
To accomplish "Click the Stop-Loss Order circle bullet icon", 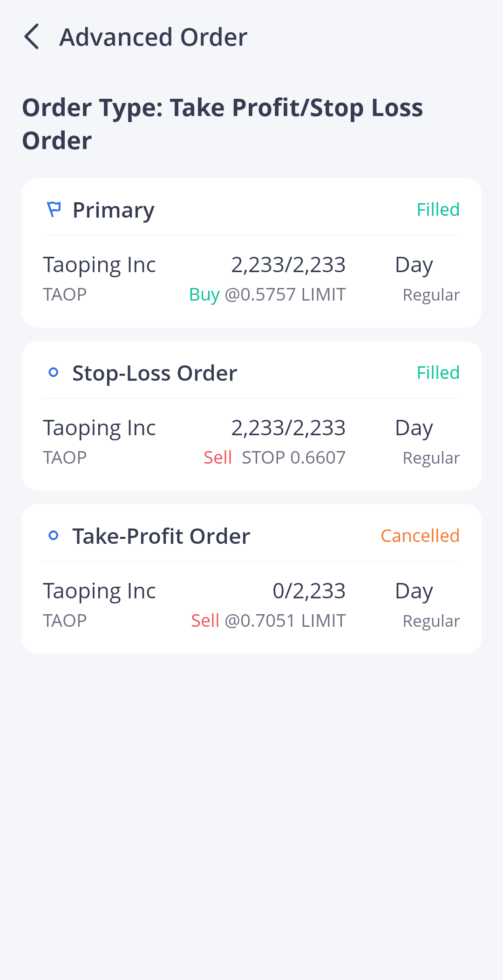I will (x=54, y=372).
